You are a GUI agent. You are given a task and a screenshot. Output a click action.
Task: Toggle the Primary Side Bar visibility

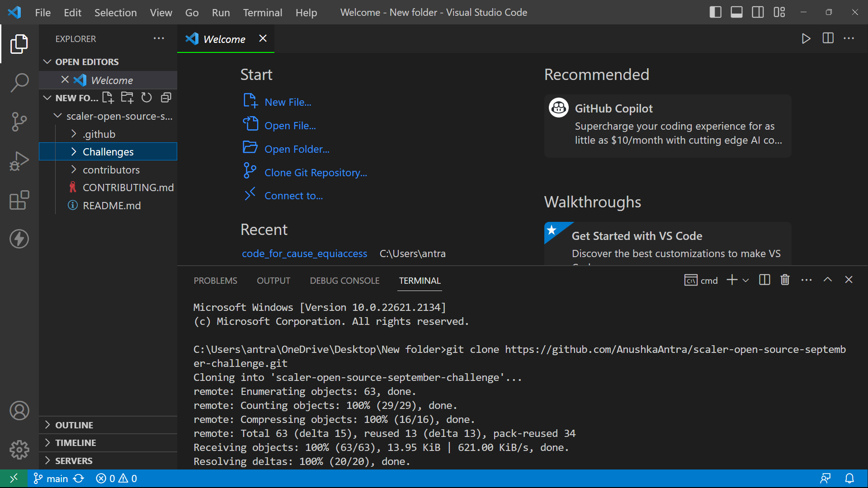point(716,12)
